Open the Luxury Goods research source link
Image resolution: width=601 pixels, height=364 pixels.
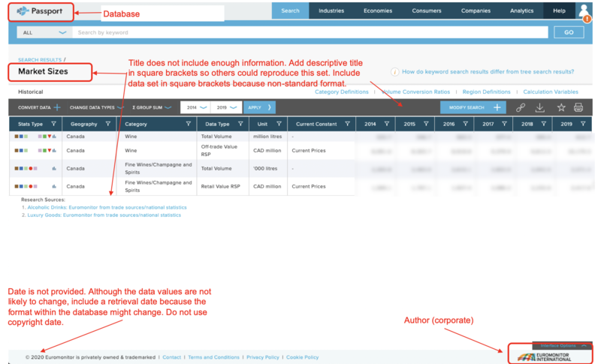click(104, 215)
